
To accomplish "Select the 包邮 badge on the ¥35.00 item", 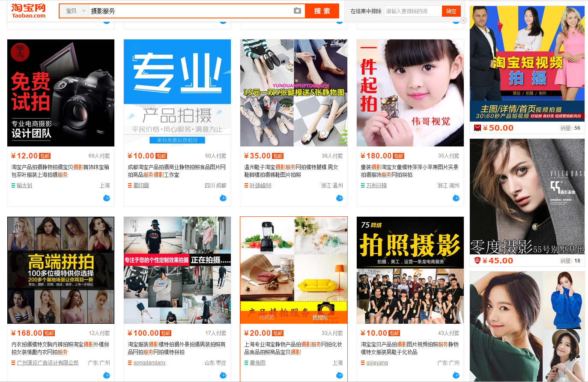I will (x=278, y=156).
